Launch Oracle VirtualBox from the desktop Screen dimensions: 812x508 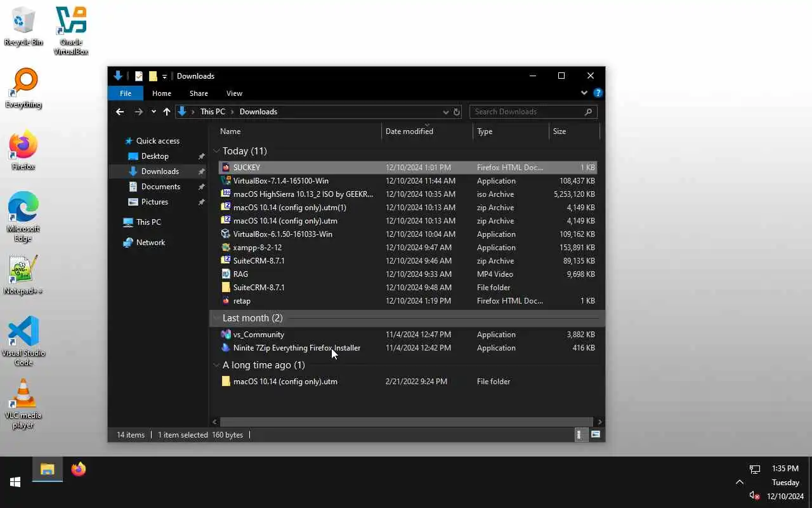(71, 30)
